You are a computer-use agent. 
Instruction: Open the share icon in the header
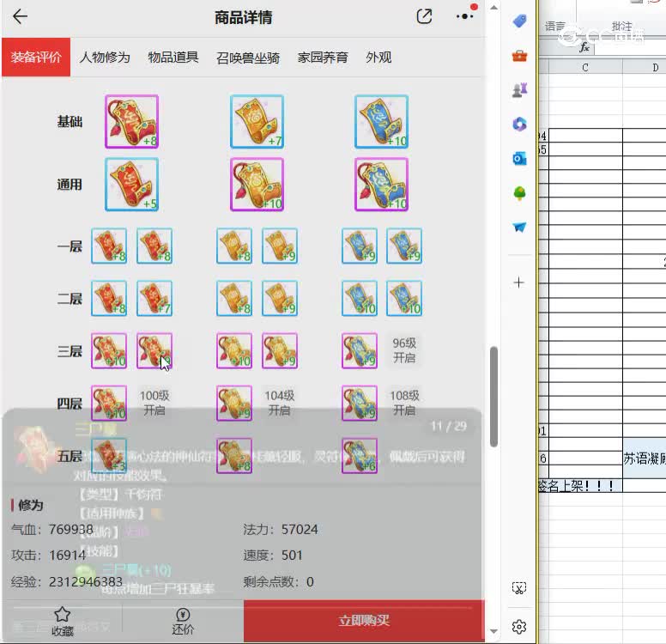(424, 16)
